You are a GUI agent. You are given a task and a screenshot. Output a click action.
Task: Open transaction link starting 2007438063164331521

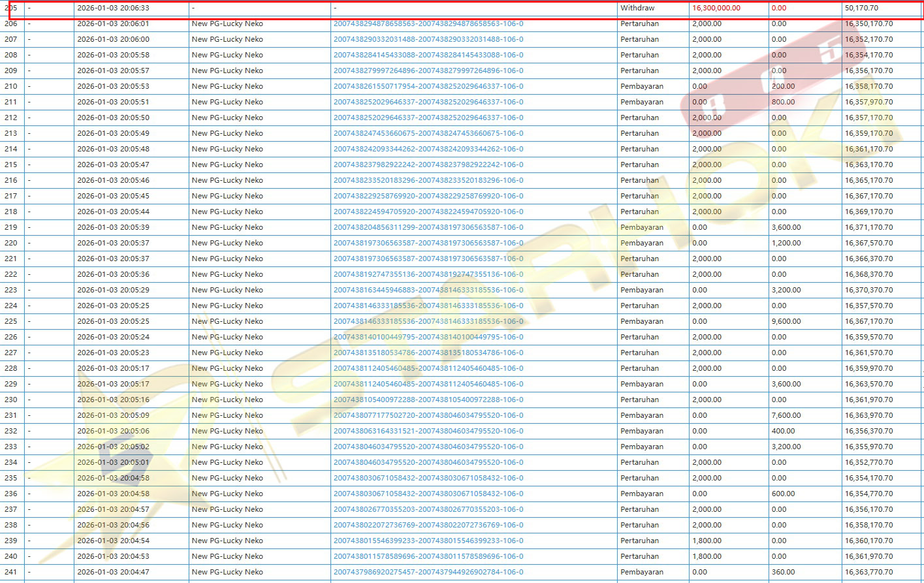pos(428,431)
